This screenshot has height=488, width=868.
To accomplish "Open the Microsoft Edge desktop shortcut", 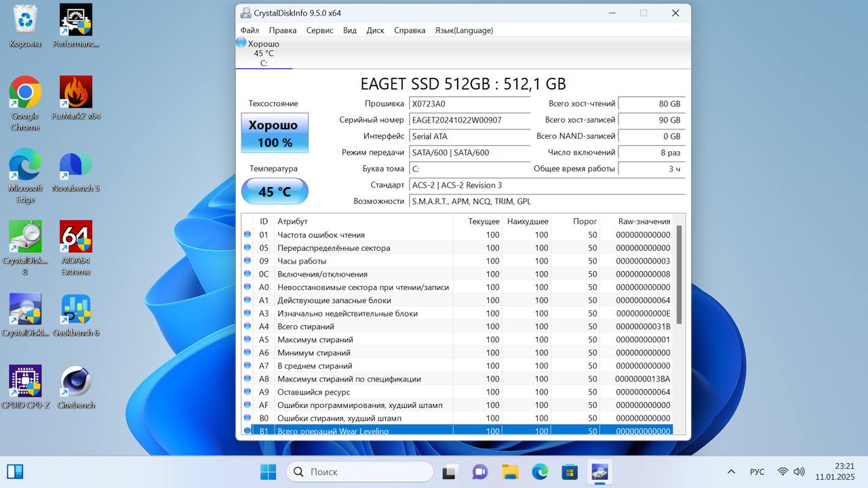I will (x=25, y=176).
